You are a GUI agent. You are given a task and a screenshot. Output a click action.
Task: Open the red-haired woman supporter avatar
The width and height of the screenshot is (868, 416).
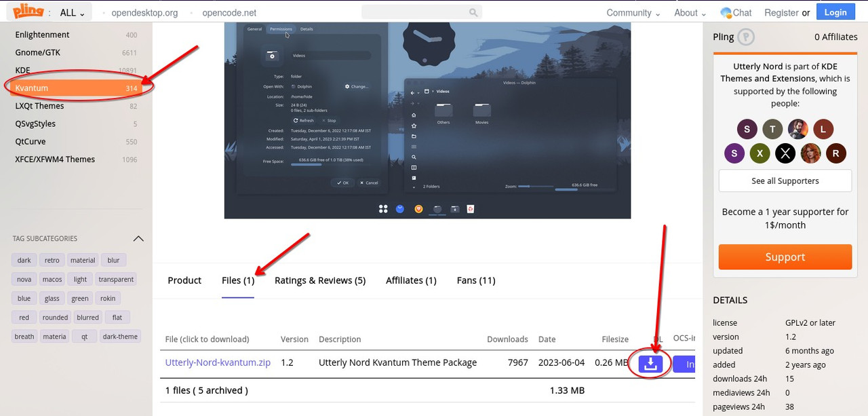[810, 153]
